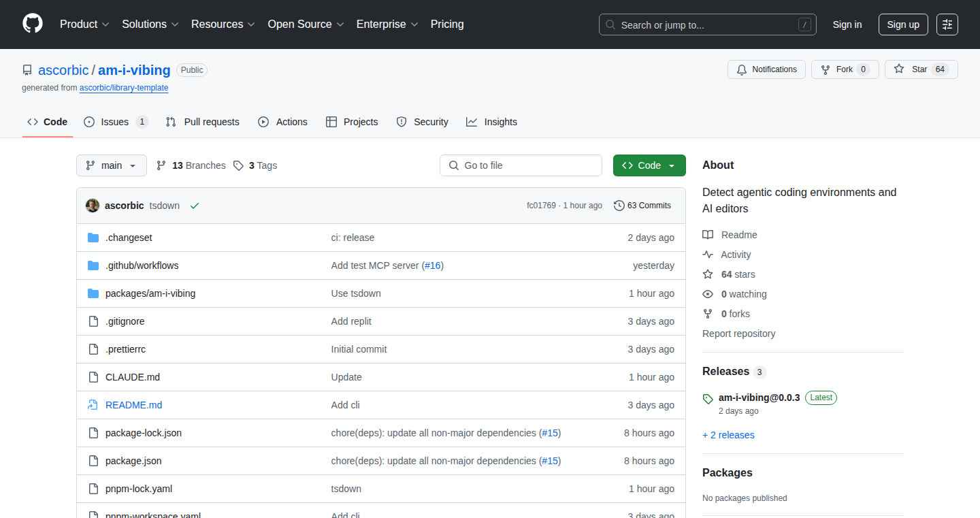Click the repository icon before ascorbic
Image resolution: width=980 pixels, height=518 pixels.
point(27,70)
